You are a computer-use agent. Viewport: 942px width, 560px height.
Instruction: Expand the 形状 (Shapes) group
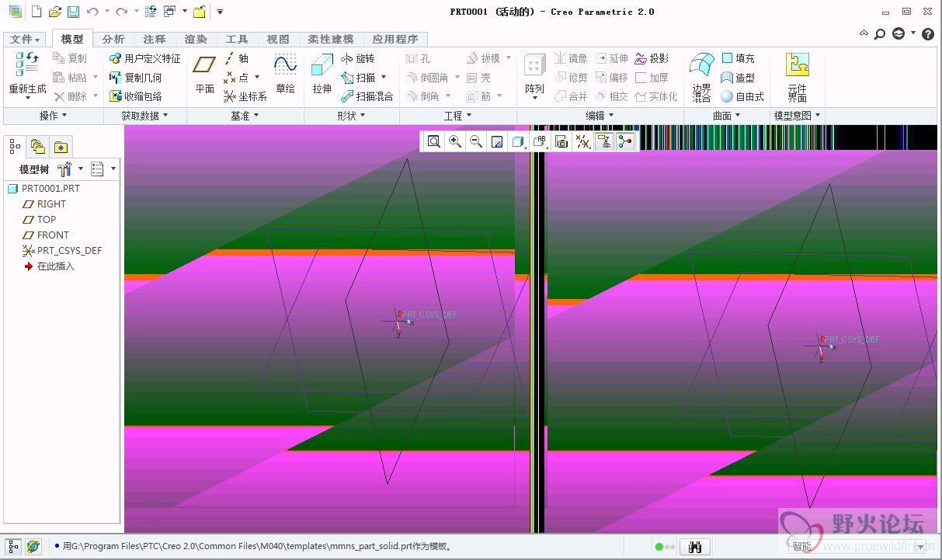351,116
